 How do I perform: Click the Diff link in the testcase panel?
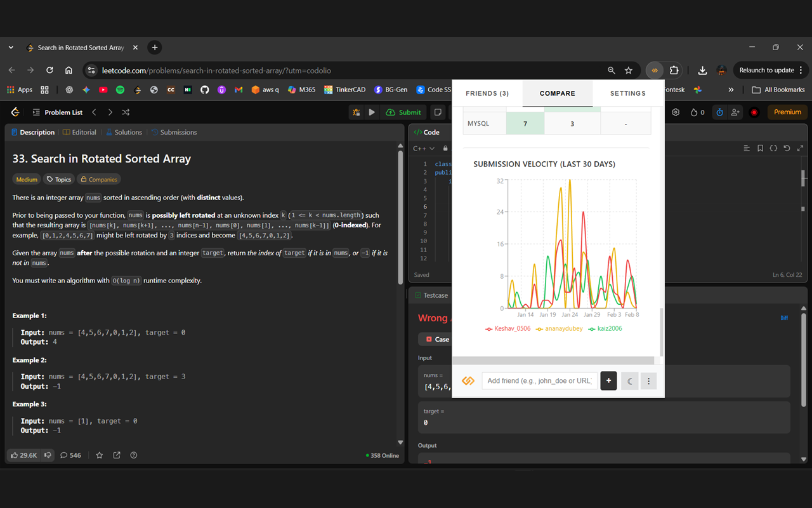pos(784,317)
